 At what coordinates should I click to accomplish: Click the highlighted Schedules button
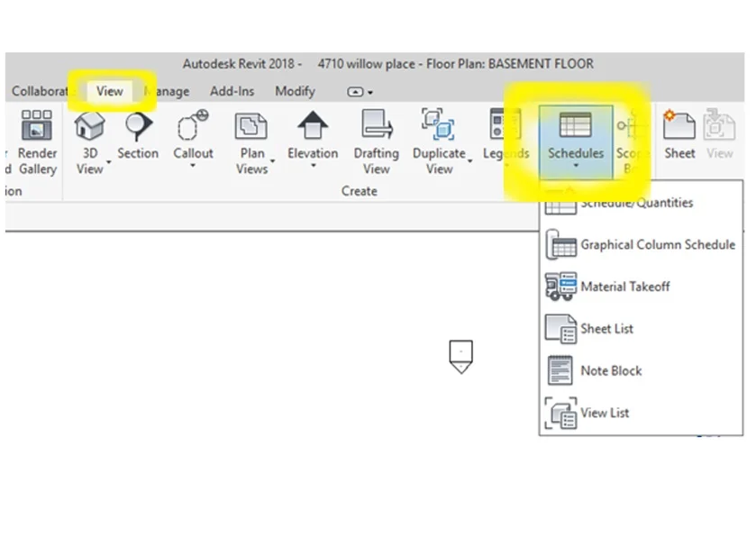point(575,135)
